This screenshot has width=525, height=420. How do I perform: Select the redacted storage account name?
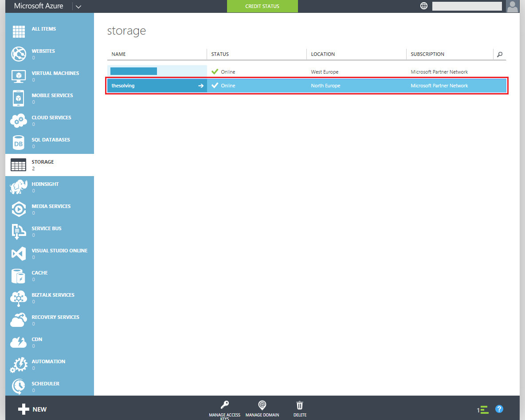point(133,71)
